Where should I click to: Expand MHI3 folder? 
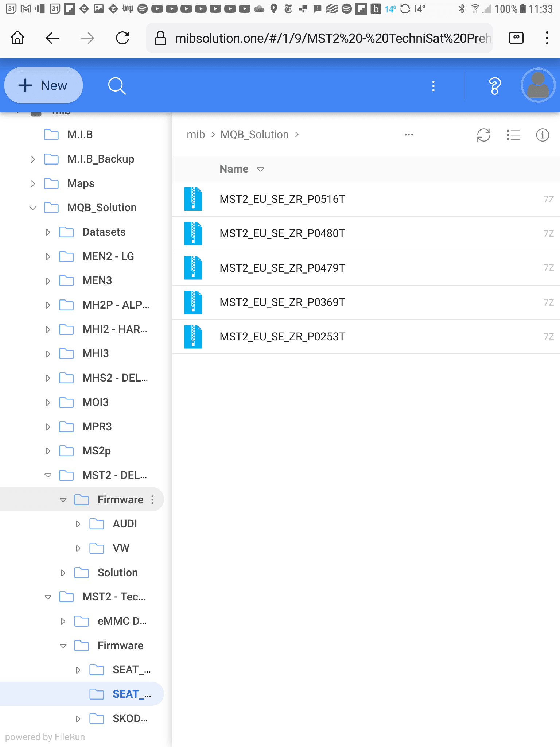[x=48, y=354]
